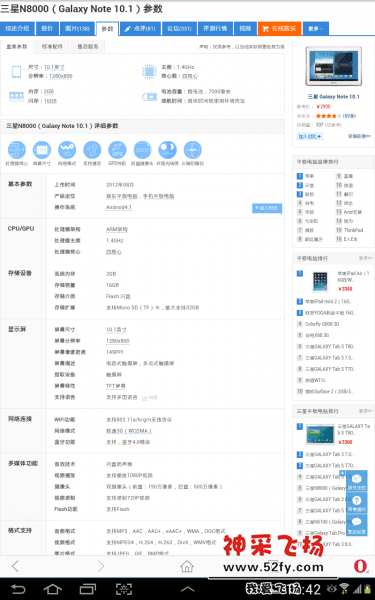Image resolution: width=375 pixels, height=600 pixels.
Task: Click 苹果 in the brand ranking
Action: pos(309,176)
